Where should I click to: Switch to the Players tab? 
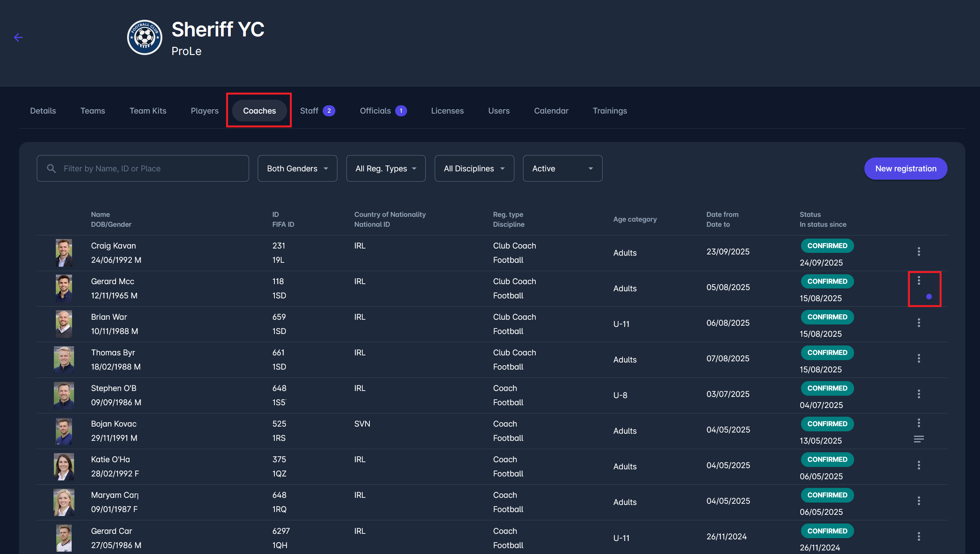204,111
